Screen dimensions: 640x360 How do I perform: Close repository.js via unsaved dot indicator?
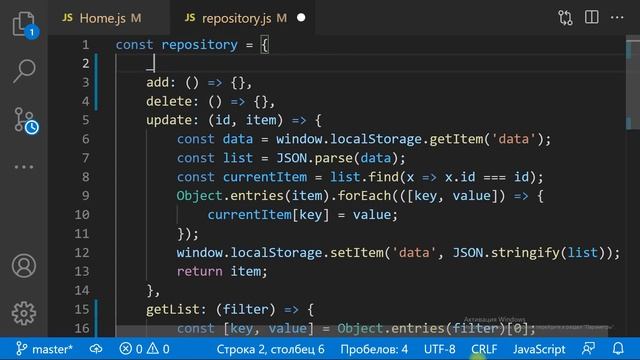coord(301,18)
